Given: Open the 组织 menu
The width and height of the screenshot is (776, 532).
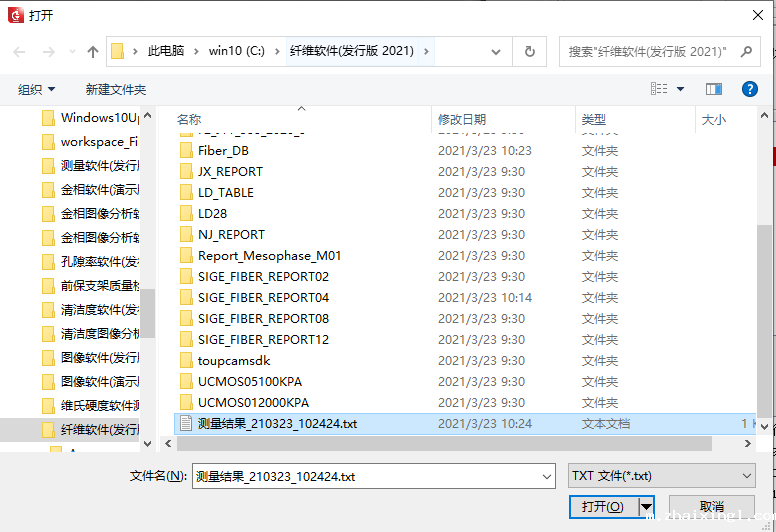Looking at the screenshot, I should (x=36, y=89).
